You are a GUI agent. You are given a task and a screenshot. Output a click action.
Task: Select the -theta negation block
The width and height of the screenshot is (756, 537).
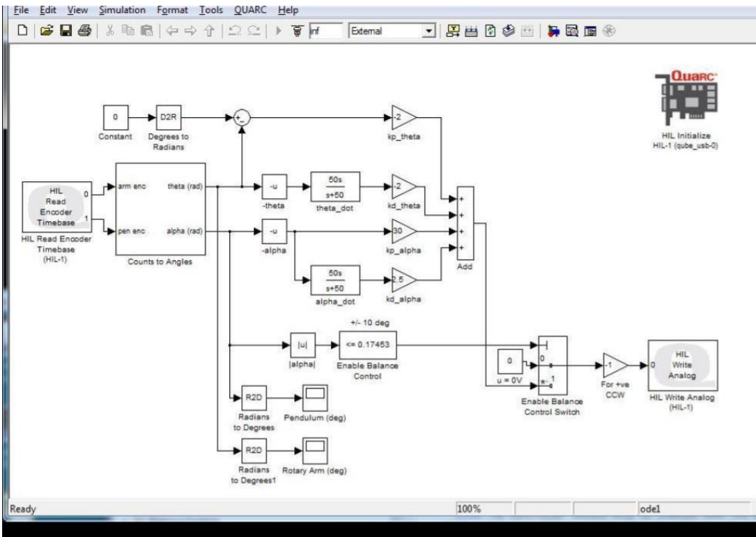pyautogui.click(x=274, y=187)
